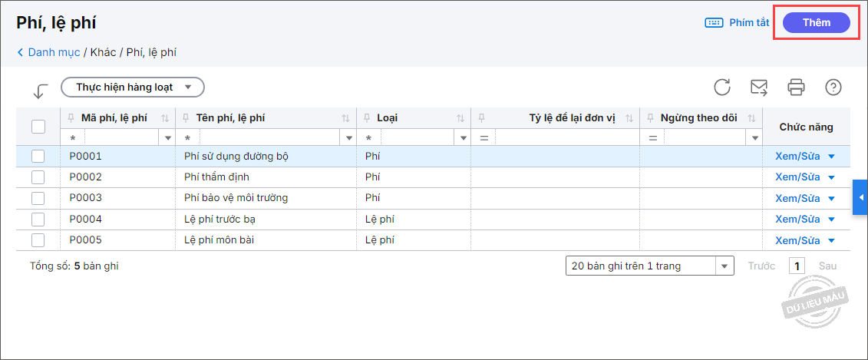Click the Tên phí, lệ phí filter field
The width and height of the screenshot is (868, 360).
click(270, 138)
